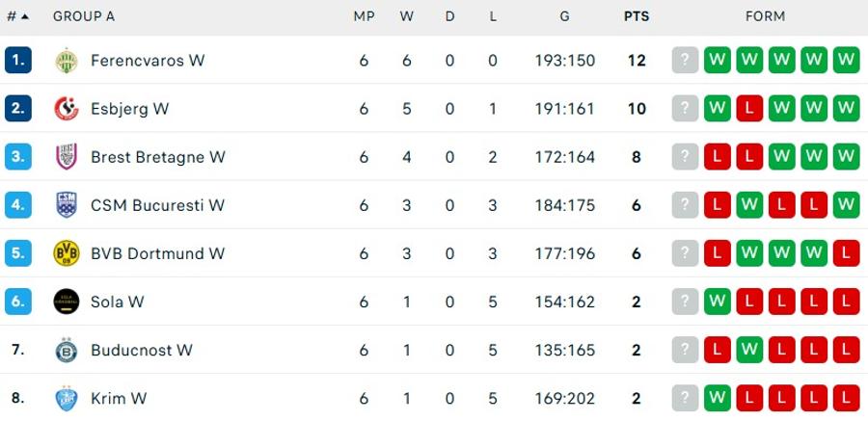Click Buducnost W's green W form badge
868x421 pixels.
click(x=749, y=350)
